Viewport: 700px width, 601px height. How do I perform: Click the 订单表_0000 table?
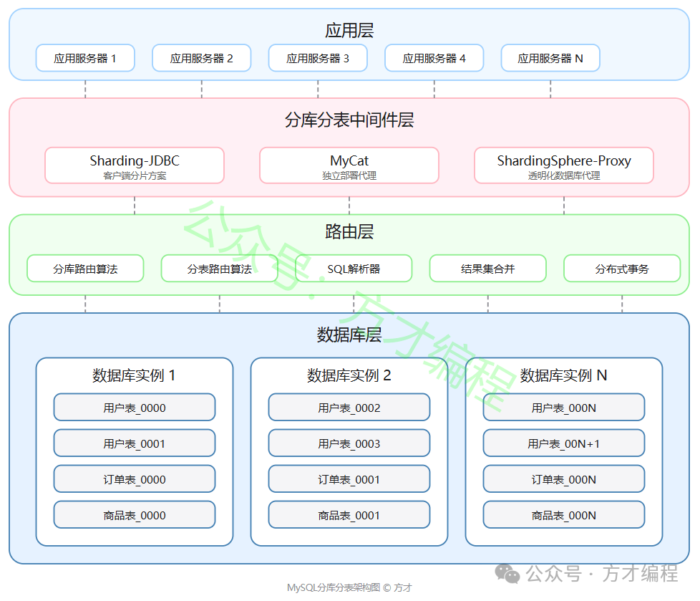click(x=135, y=479)
